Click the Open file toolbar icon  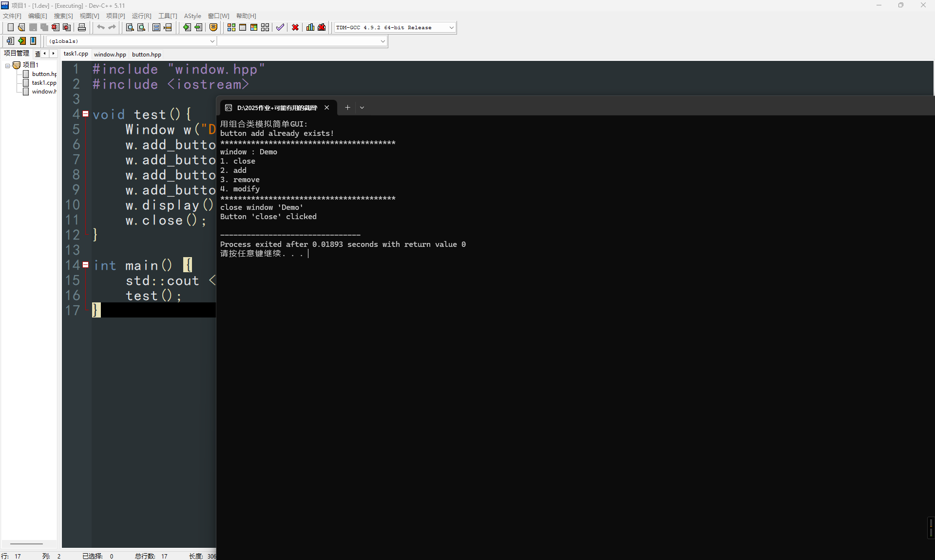click(21, 27)
